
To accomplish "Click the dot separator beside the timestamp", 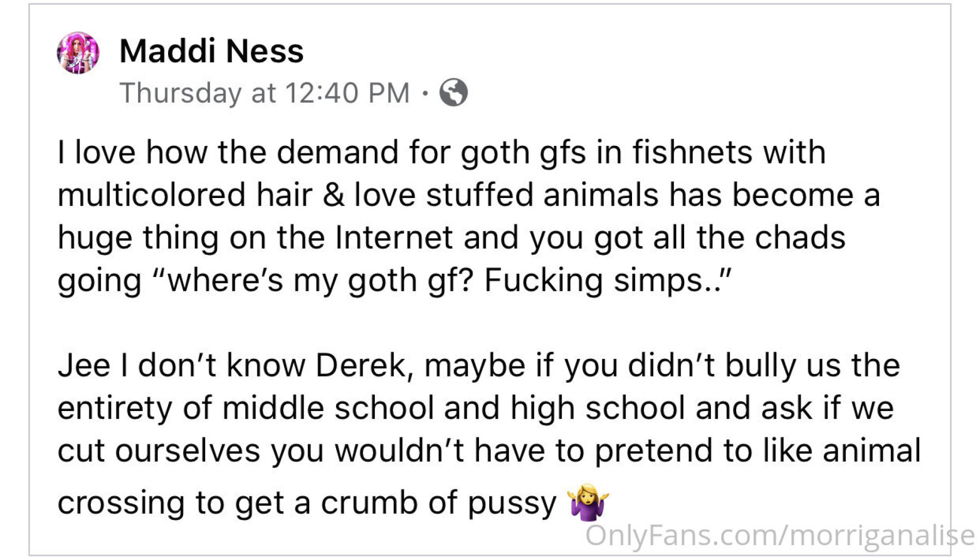I will [x=425, y=93].
